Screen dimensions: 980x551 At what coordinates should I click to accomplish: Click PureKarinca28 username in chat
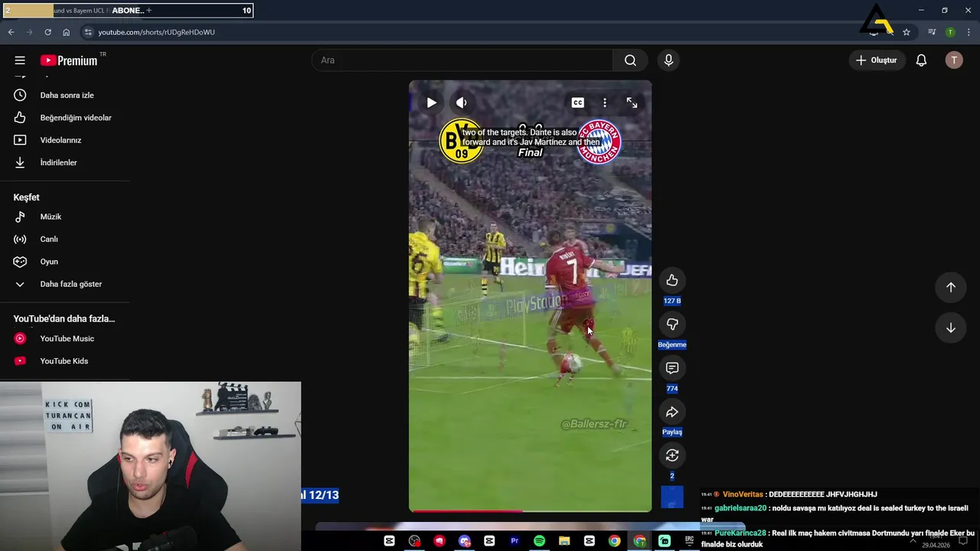pos(740,533)
